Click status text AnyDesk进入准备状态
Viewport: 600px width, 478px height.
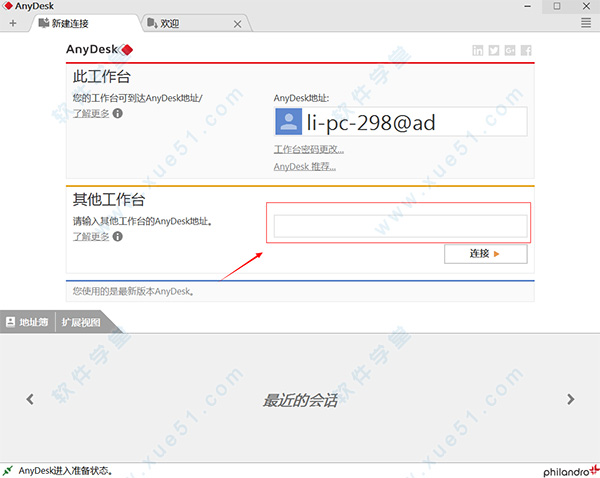coord(65,471)
